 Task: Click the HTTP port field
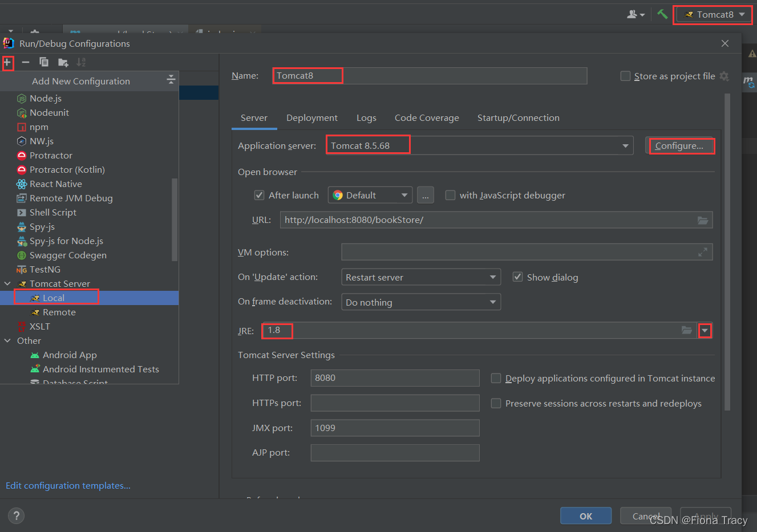click(395, 378)
